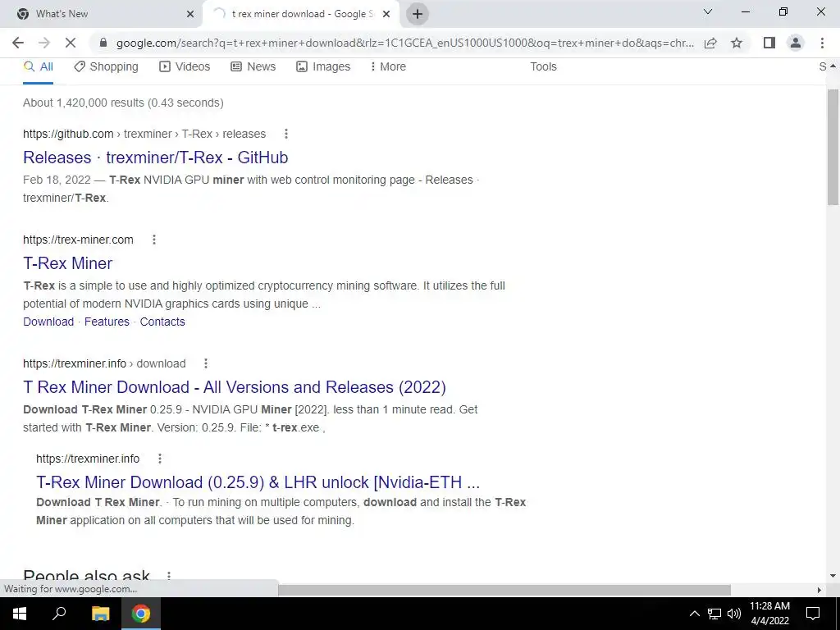Follow the Features sitelink
The height and width of the screenshot is (630, 840).
point(107,322)
